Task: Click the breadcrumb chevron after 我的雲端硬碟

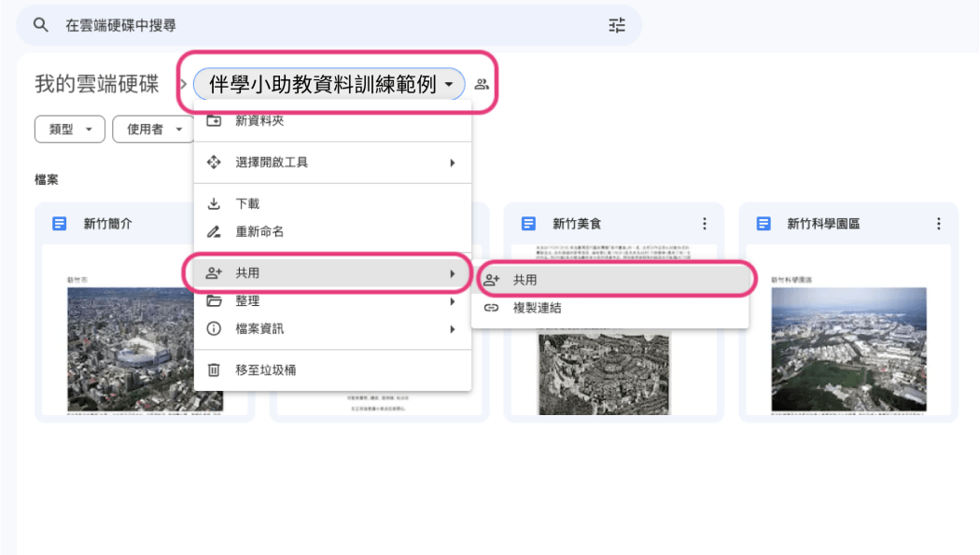Action: 184,84
